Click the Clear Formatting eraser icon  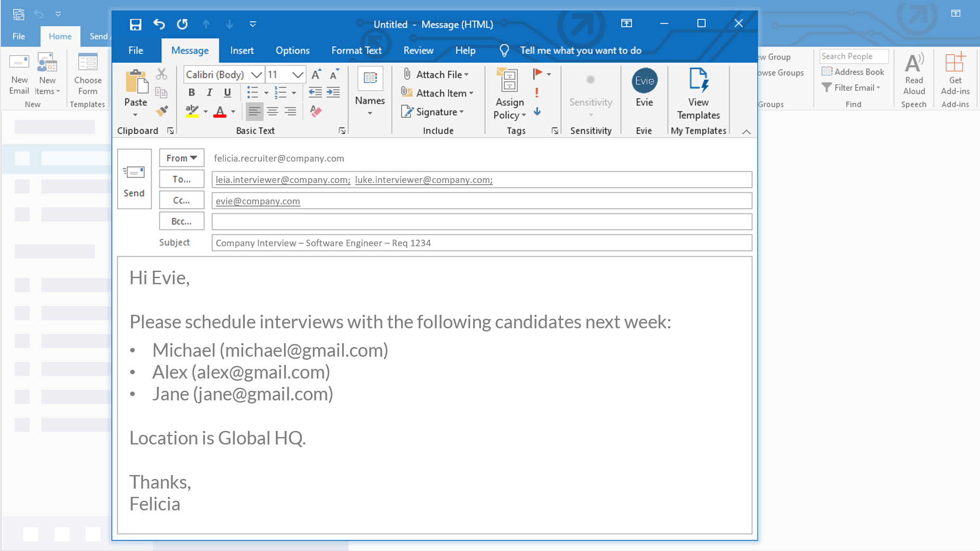tap(315, 111)
